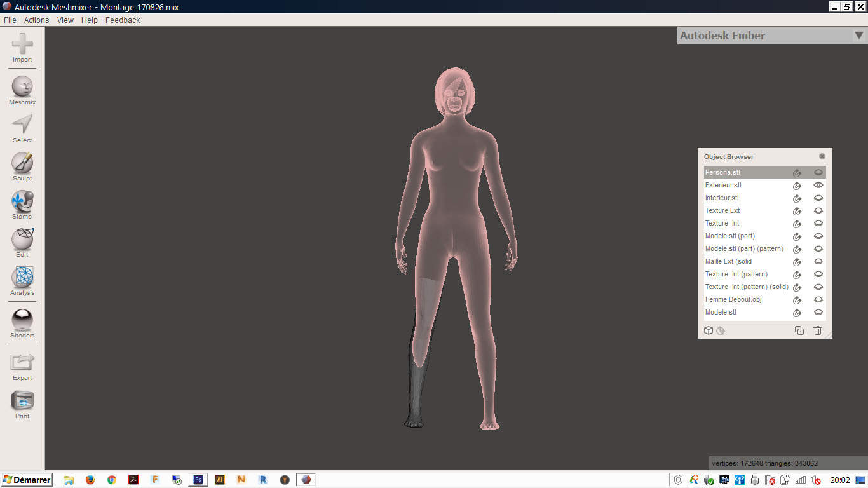
Task: Open the Shaders panel
Action: coord(22,323)
